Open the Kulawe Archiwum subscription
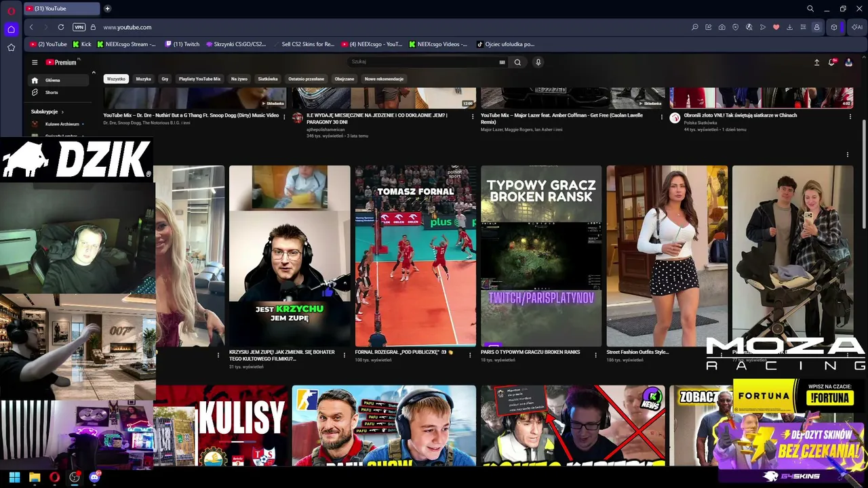Viewport: 868px width, 488px height. coord(60,124)
